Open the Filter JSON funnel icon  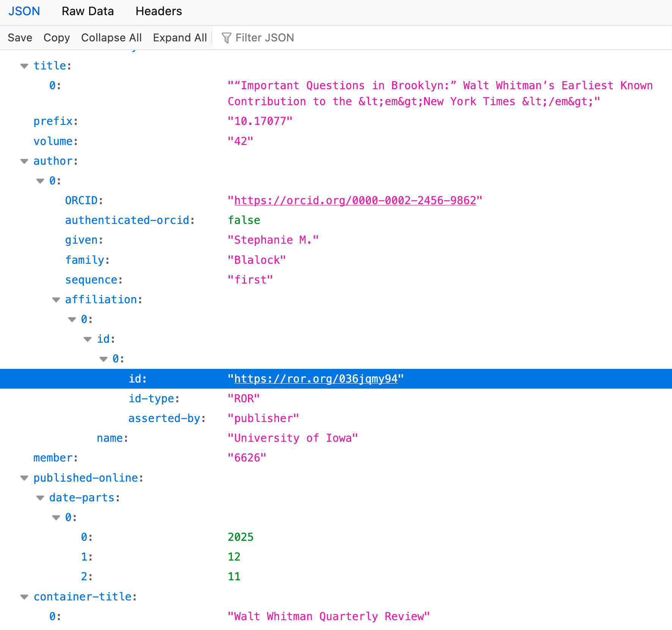coord(226,37)
